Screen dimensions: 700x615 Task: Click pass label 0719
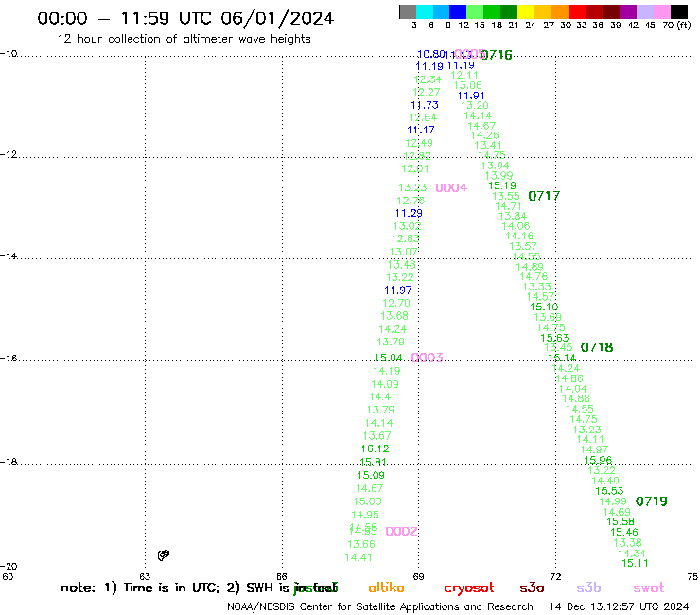tap(651, 501)
